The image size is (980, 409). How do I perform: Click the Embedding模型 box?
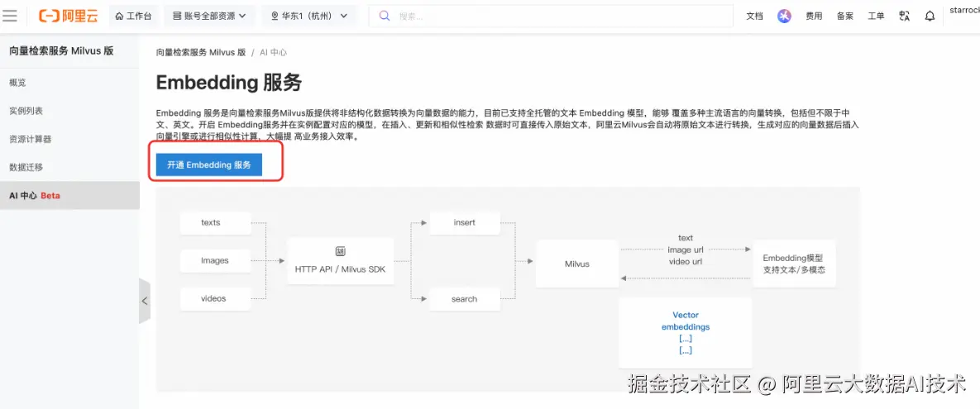coord(795,264)
